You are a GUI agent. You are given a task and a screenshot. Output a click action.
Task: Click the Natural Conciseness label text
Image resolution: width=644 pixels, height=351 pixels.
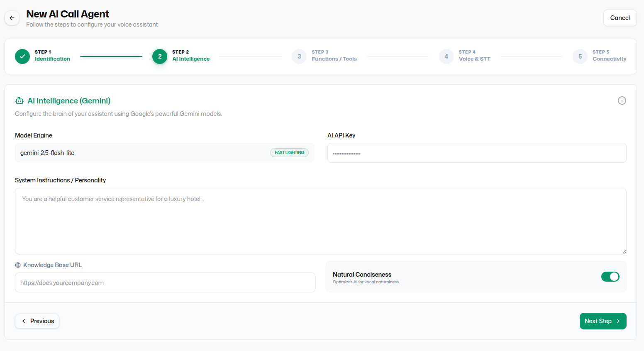[x=362, y=275]
